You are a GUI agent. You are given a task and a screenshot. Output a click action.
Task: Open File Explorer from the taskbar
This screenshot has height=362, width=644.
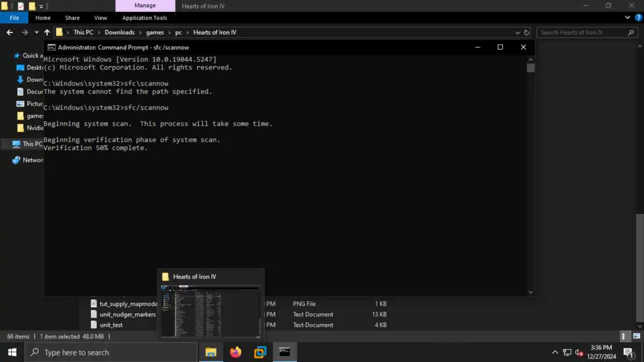[211, 352]
